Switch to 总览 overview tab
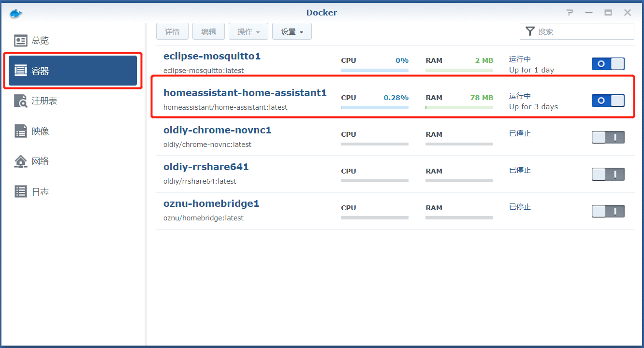The width and height of the screenshot is (644, 348). [73, 41]
